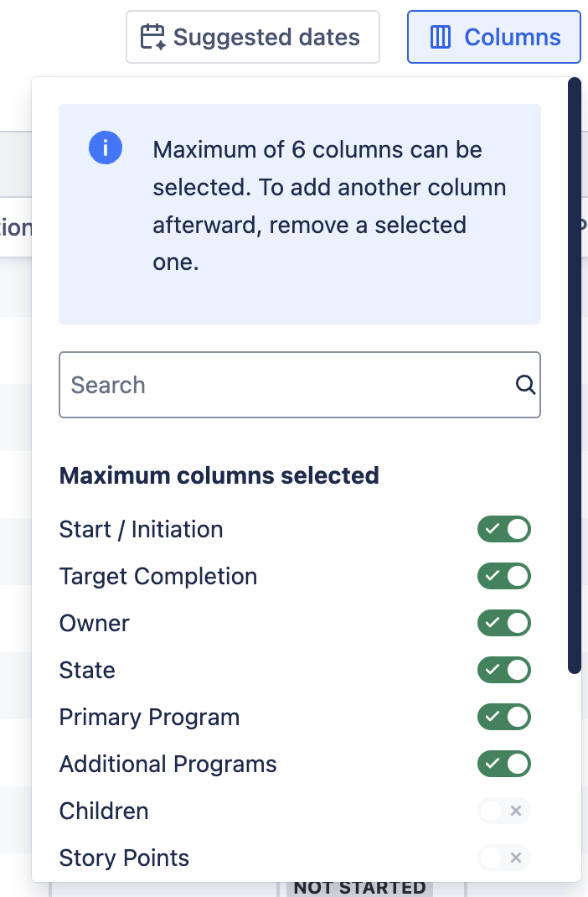Click the Suggested dates calendar icon
The height and width of the screenshot is (897, 588).
tap(153, 38)
